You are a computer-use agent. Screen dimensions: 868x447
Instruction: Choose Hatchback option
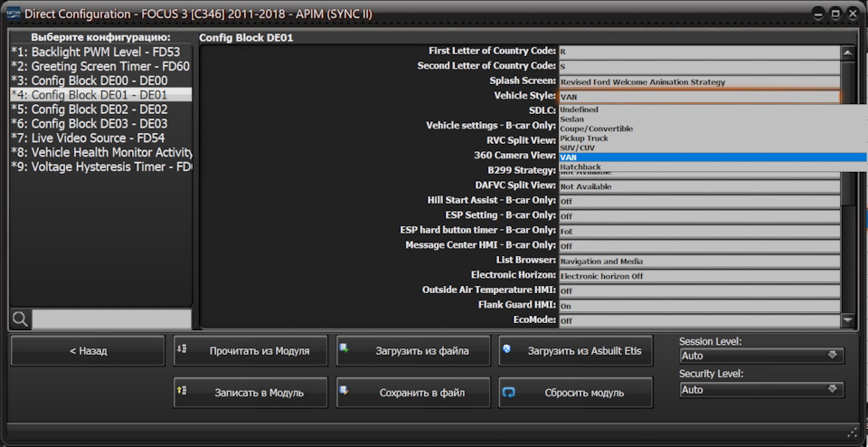coord(713,166)
